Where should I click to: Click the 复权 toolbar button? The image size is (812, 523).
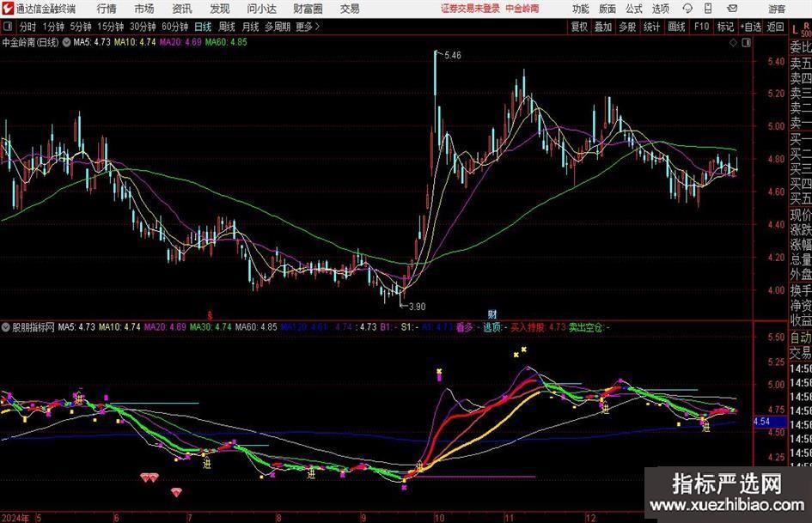(579, 27)
